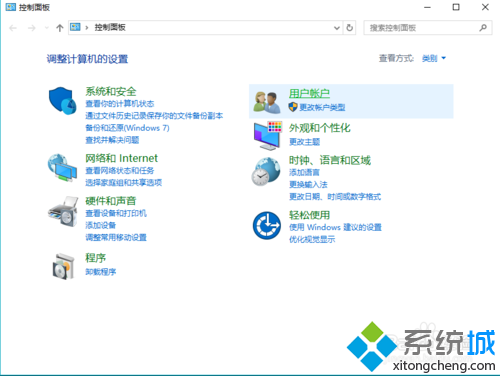Open the 时钟、语言和区域 heading
Viewport: 500px width, 376px height.
[x=330, y=160]
